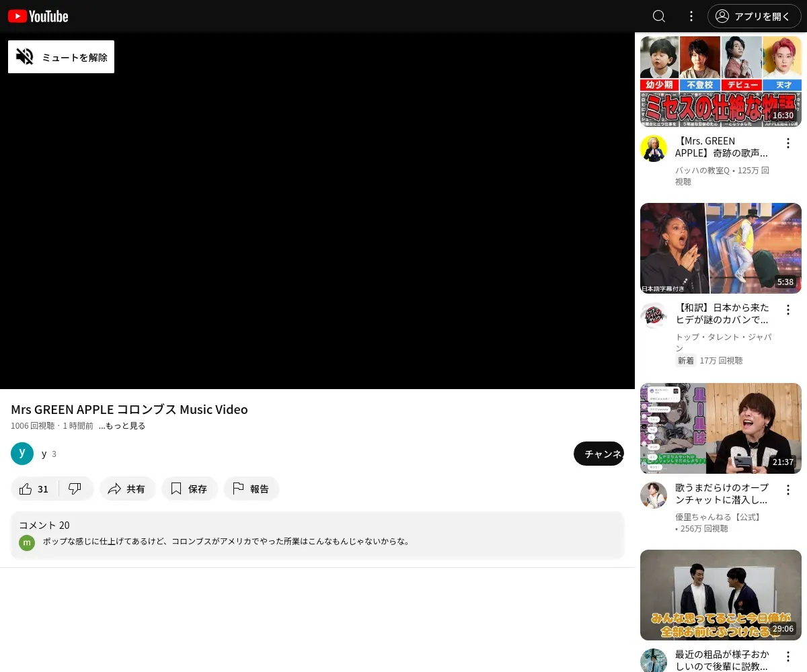Open title 【Mrs. GREEN APPLE】奇跡の歌声
Viewport: 807px width, 672px height.
(722, 147)
